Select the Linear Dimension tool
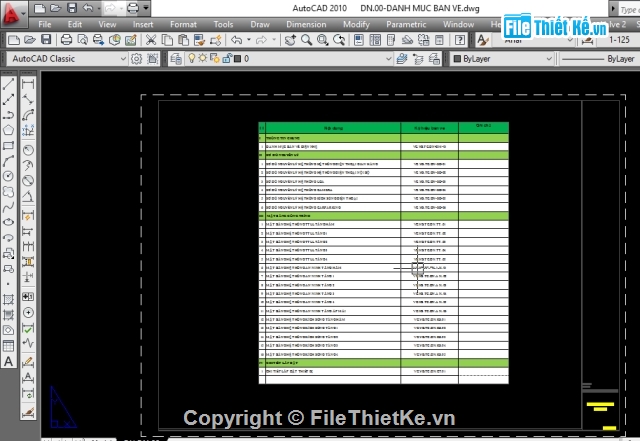640x441 pixels. pyautogui.click(x=28, y=84)
